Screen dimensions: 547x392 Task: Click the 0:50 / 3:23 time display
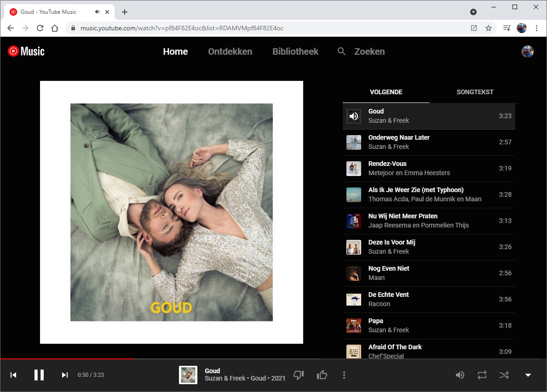91,375
